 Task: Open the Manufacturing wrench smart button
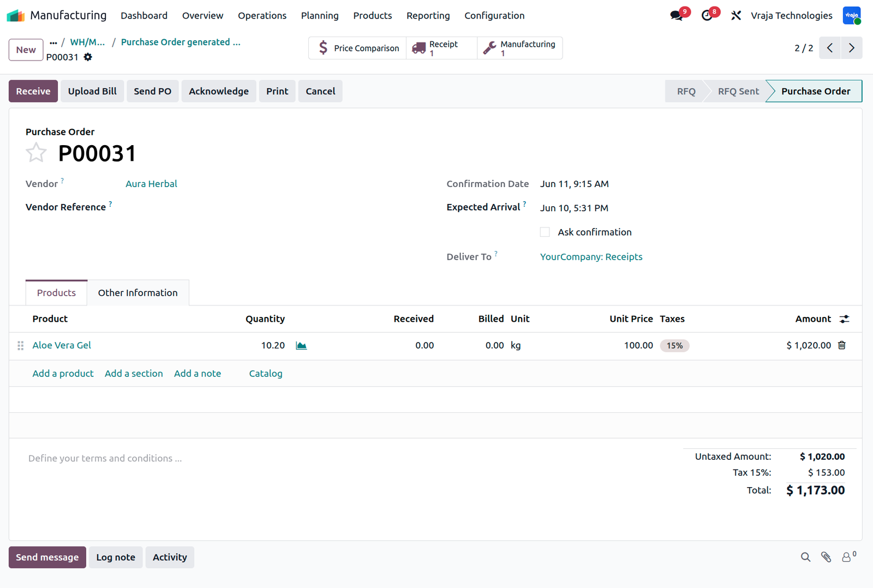tap(519, 48)
